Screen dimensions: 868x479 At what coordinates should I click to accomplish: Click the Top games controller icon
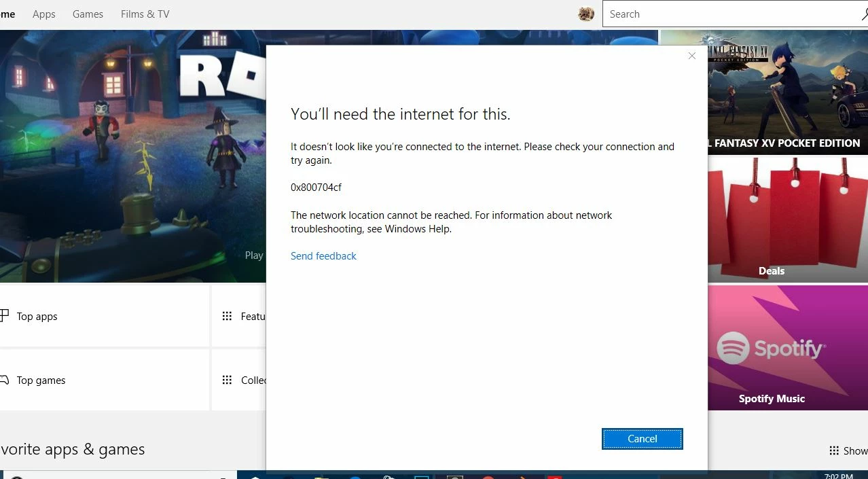4,380
